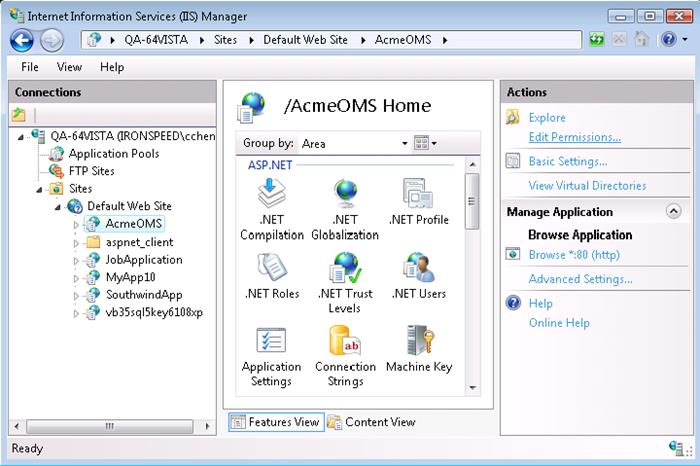
Task: Click Connections scroll right arrow
Action: (x=207, y=426)
